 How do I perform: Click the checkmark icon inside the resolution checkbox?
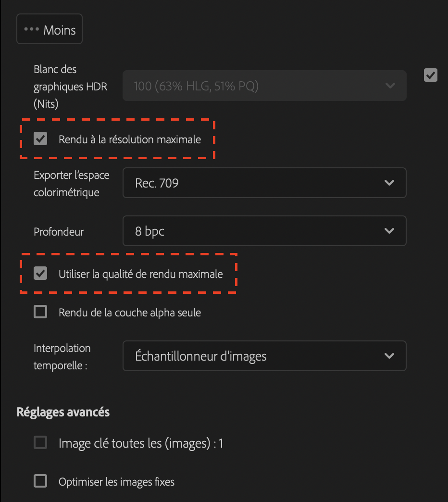pyautogui.click(x=40, y=139)
